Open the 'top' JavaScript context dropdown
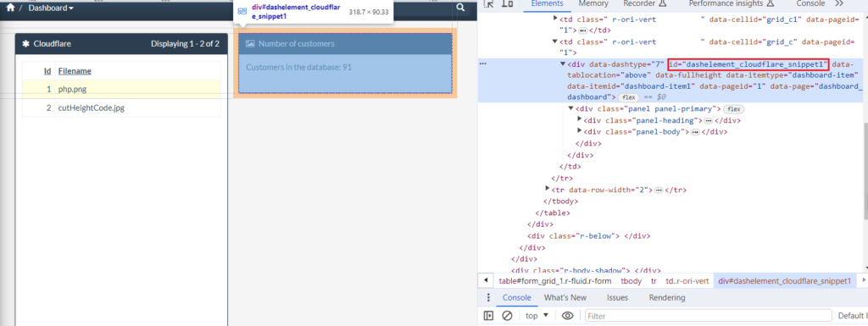 coord(537,316)
